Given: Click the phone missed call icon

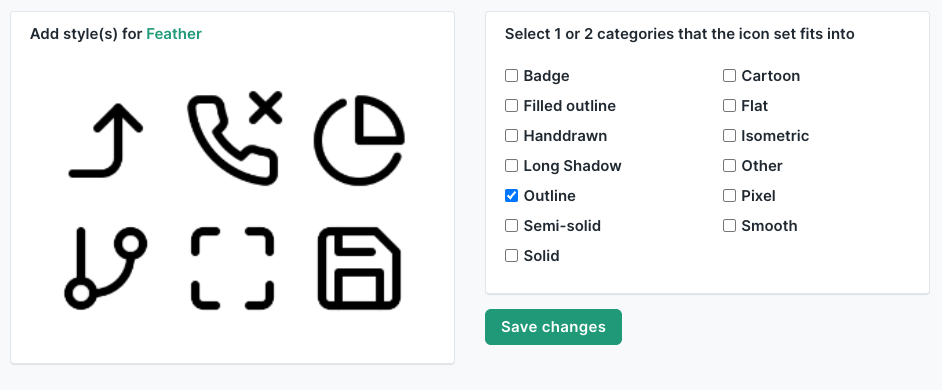Looking at the screenshot, I should point(235,138).
